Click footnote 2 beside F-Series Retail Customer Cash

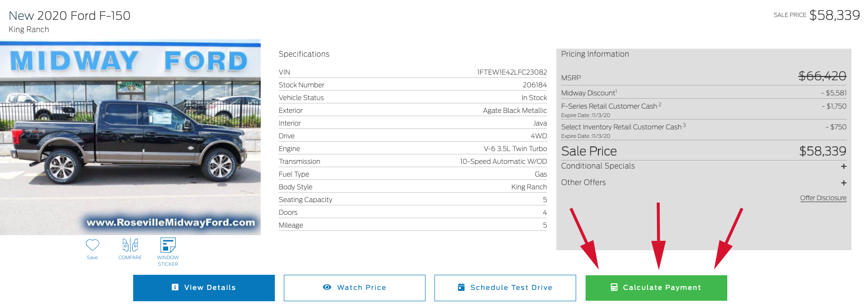tap(660, 104)
